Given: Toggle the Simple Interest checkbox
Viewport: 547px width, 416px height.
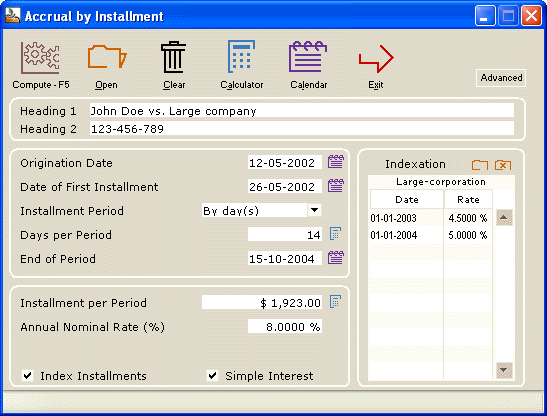Looking at the screenshot, I should point(212,376).
